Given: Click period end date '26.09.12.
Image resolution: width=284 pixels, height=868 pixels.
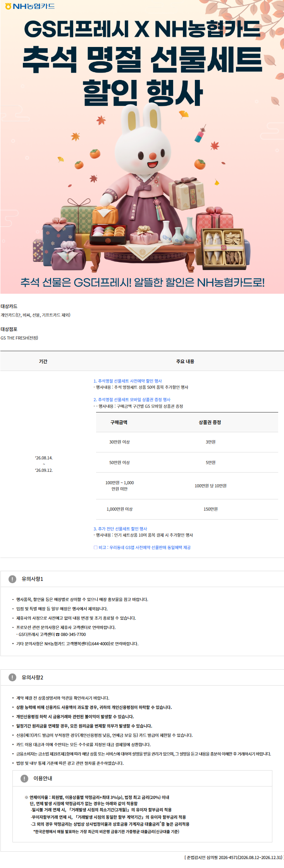Looking at the screenshot, I should coord(44,470).
